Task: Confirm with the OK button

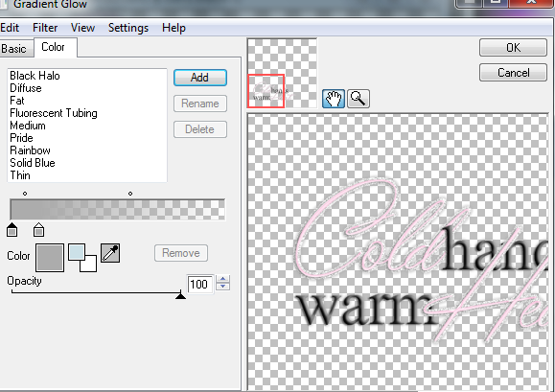Action: point(513,47)
